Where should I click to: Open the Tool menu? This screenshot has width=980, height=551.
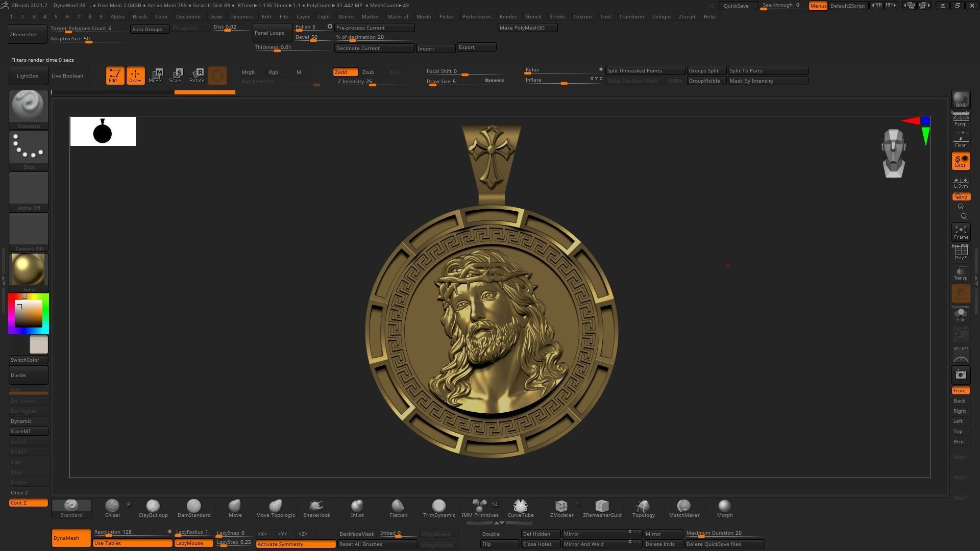(x=605, y=16)
